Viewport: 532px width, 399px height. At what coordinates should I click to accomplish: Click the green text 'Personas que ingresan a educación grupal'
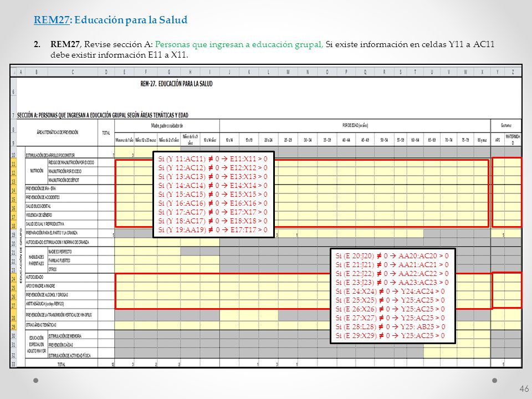tap(239, 44)
